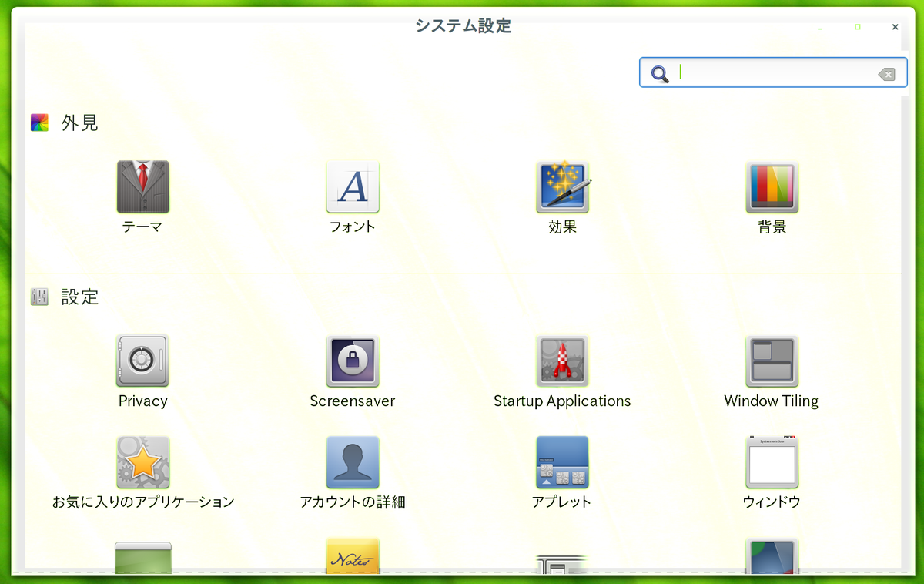Click the 設定 section heading
The image size is (924, 584).
[80, 297]
